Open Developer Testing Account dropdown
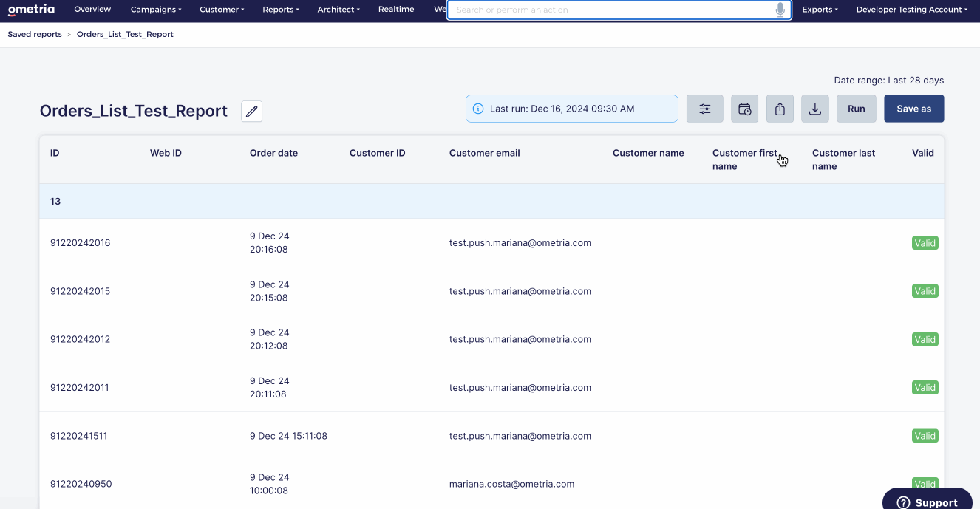This screenshot has width=980, height=509. coord(913,10)
